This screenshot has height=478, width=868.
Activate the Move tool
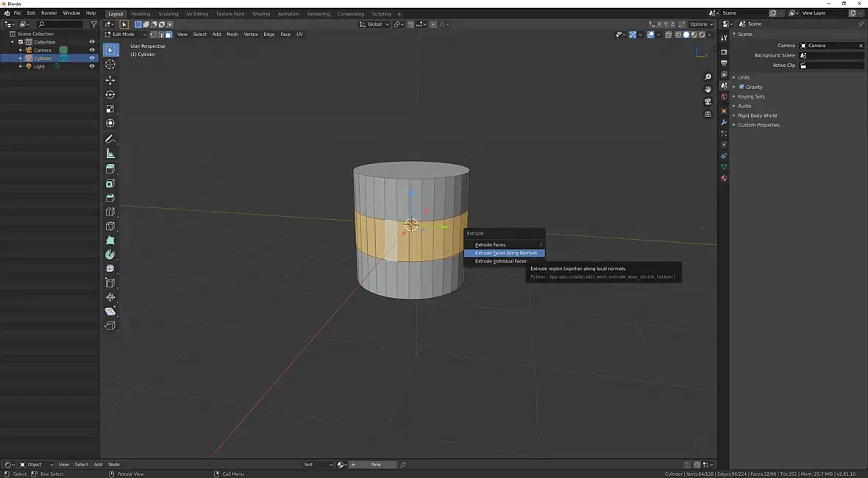tap(110, 80)
